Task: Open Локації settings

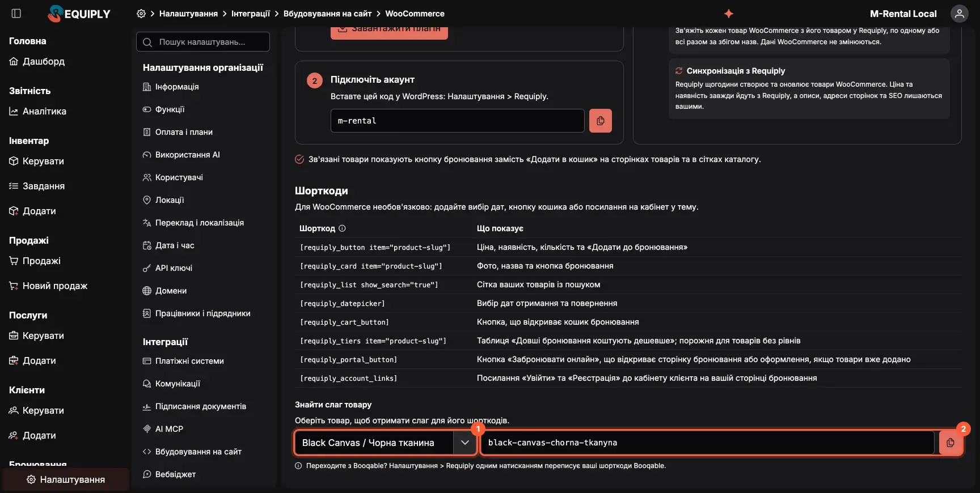Action: [x=163, y=200]
